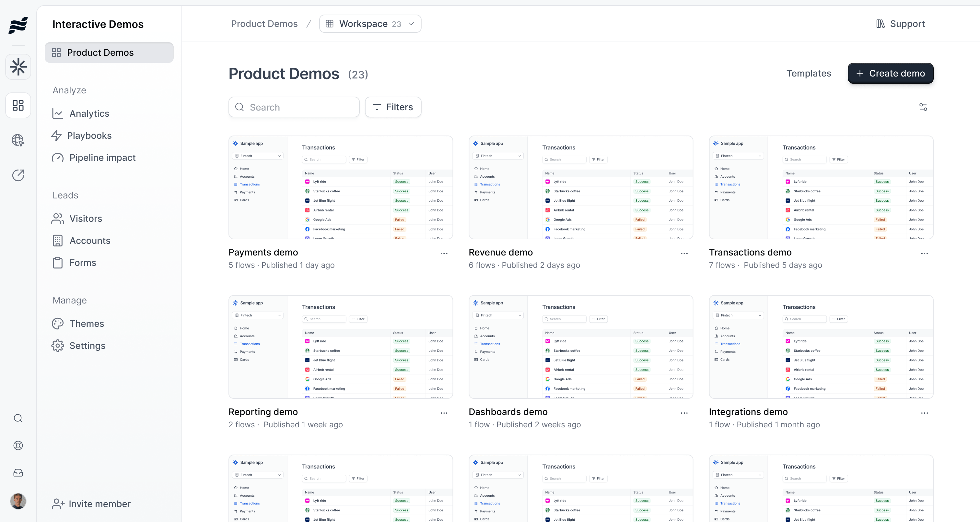Open Dashboards demo more options menu
The image size is (980, 522).
[x=684, y=413]
